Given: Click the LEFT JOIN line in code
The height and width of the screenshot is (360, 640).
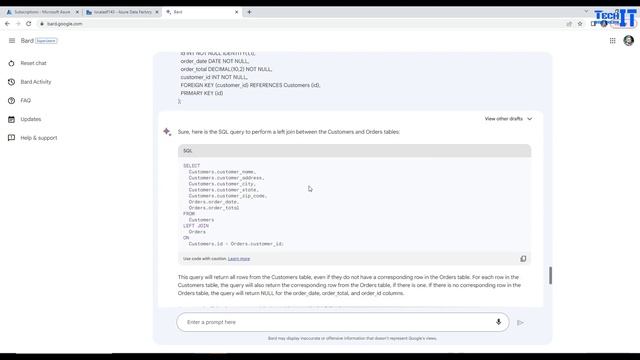Looking at the screenshot, I should (x=196, y=226).
